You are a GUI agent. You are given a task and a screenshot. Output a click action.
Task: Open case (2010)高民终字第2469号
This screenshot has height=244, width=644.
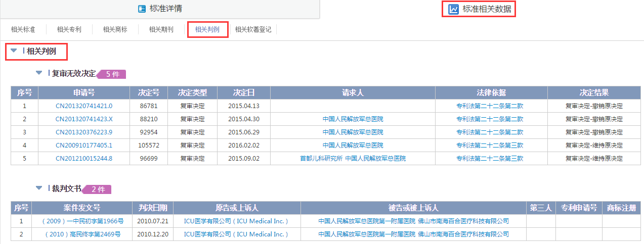point(82,234)
